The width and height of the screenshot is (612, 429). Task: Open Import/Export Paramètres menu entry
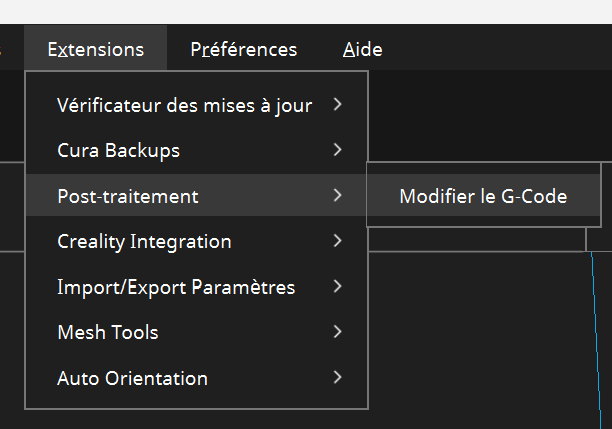tap(176, 288)
